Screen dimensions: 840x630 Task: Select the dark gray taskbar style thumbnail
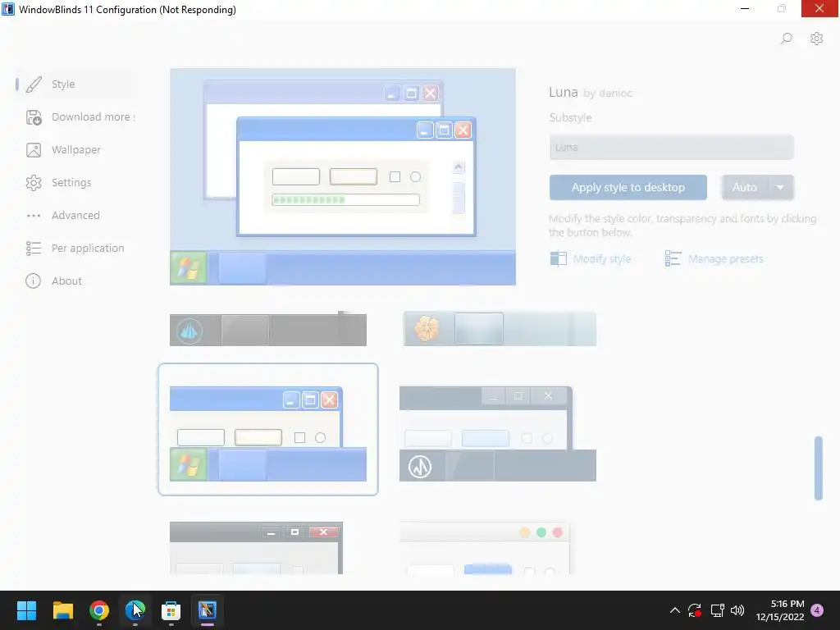pos(268,329)
